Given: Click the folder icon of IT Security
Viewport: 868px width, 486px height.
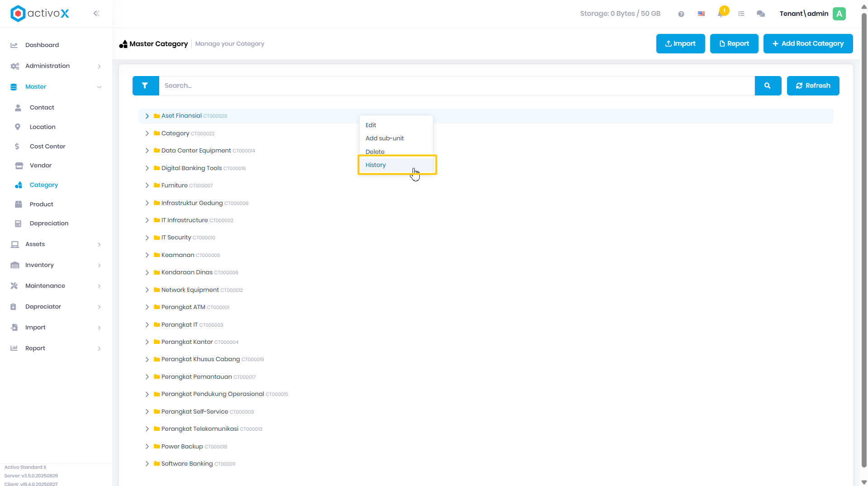Looking at the screenshot, I should (157, 238).
